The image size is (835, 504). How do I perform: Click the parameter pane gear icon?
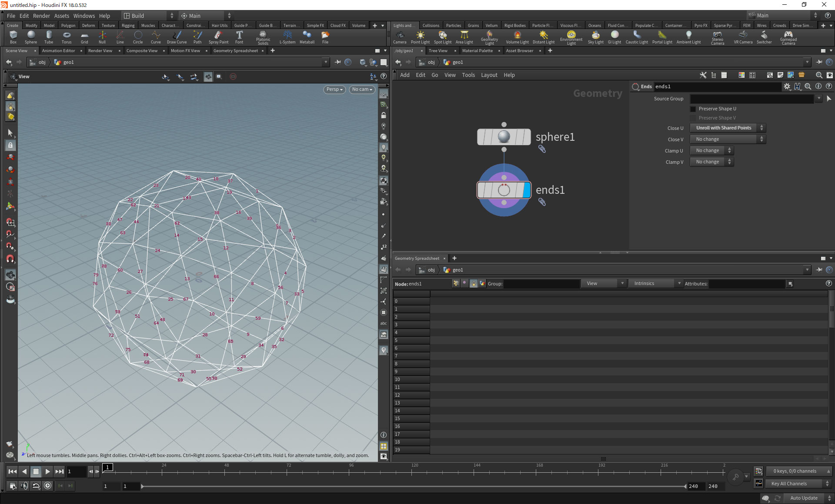click(x=787, y=86)
